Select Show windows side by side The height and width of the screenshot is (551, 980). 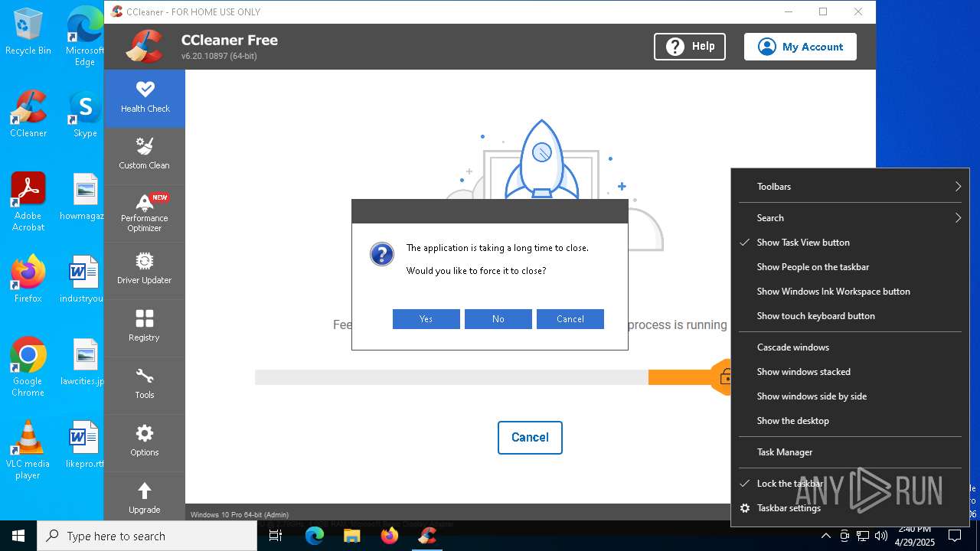(x=850, y=396)
